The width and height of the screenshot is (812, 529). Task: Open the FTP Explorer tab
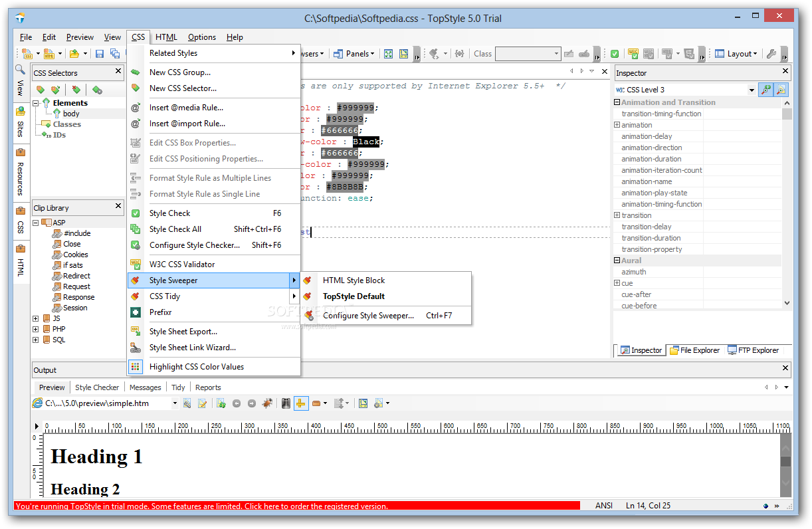(752, 350)
